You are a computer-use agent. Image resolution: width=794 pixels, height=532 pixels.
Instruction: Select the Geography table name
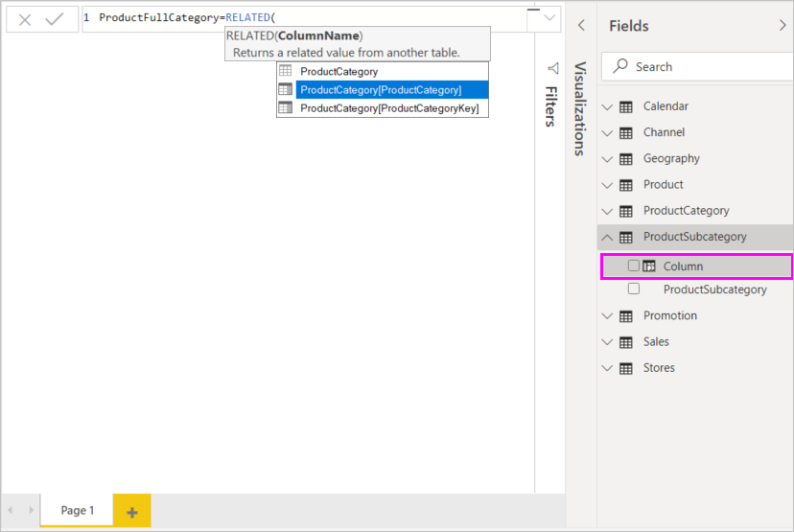(671, 158)
